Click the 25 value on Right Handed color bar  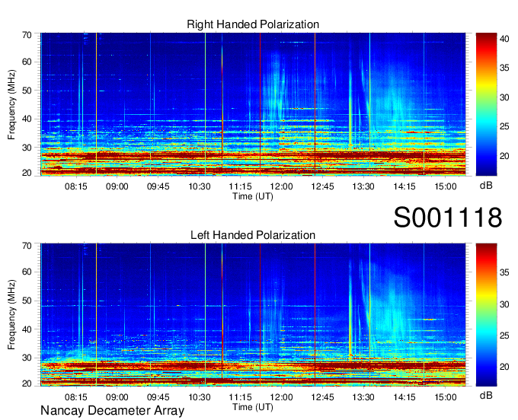504,126
